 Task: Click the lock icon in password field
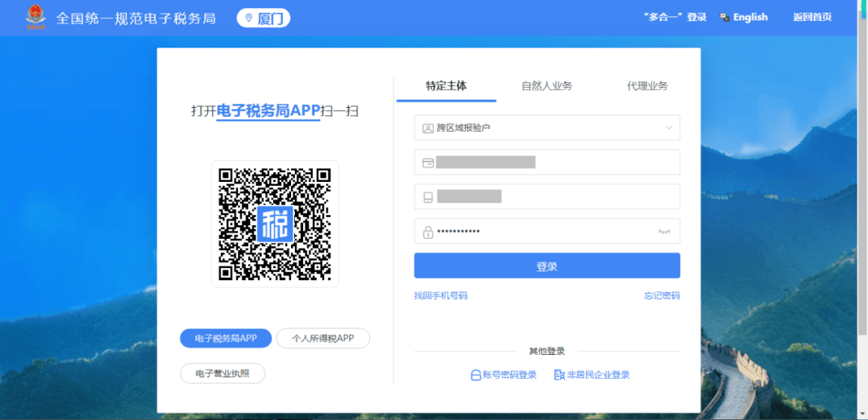click(x=428, y=232)
